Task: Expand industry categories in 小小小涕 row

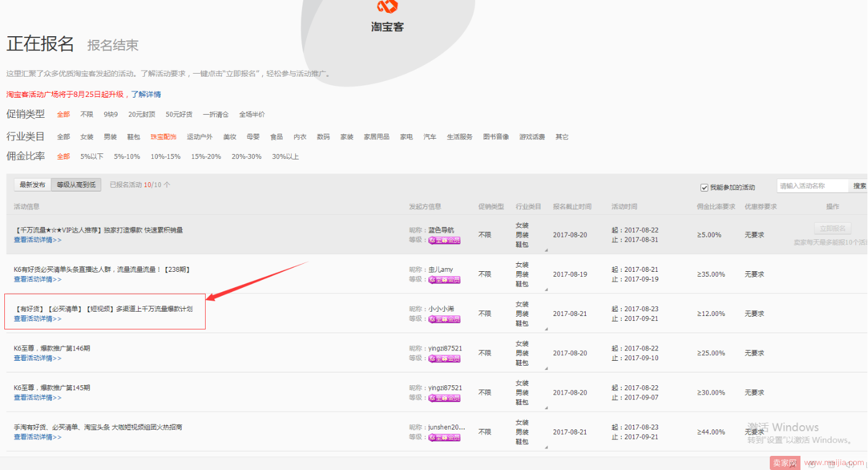Action: [546, 329]
